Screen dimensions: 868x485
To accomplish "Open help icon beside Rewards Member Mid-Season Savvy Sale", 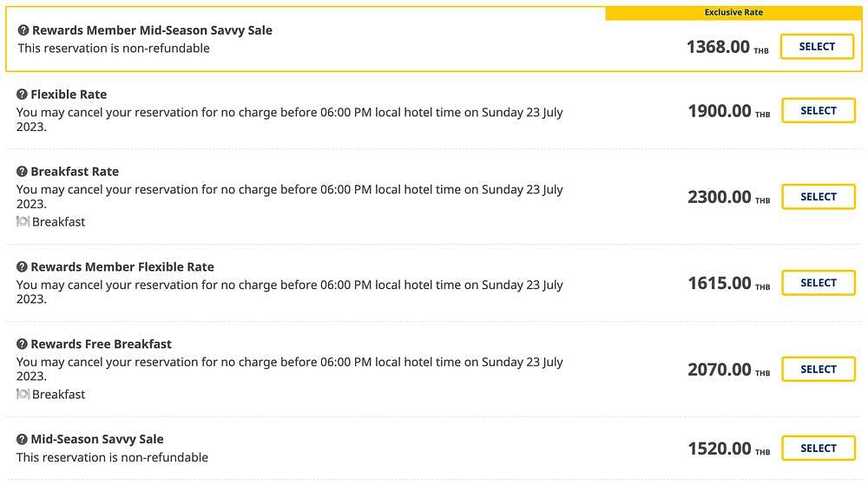I will click(23, 30).
